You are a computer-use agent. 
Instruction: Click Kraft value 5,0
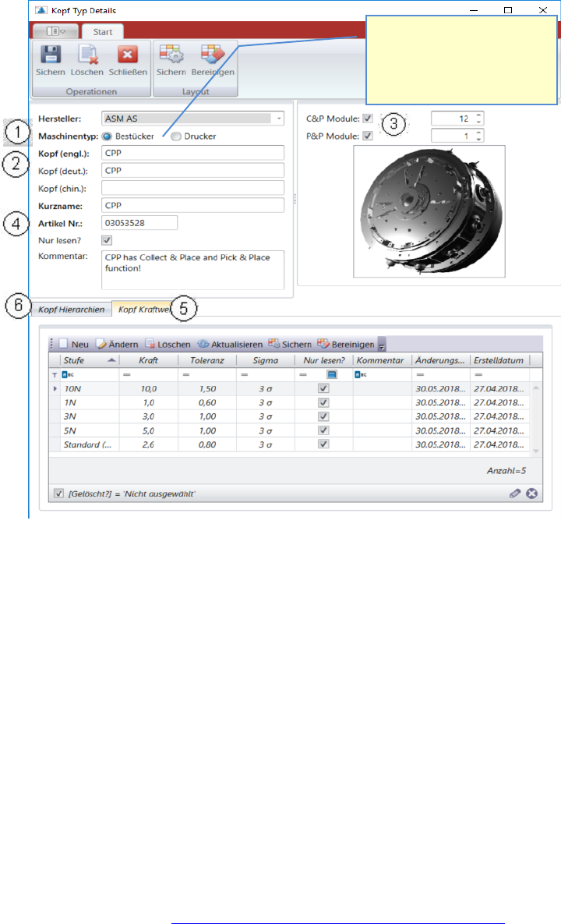[x=148, y=430]
